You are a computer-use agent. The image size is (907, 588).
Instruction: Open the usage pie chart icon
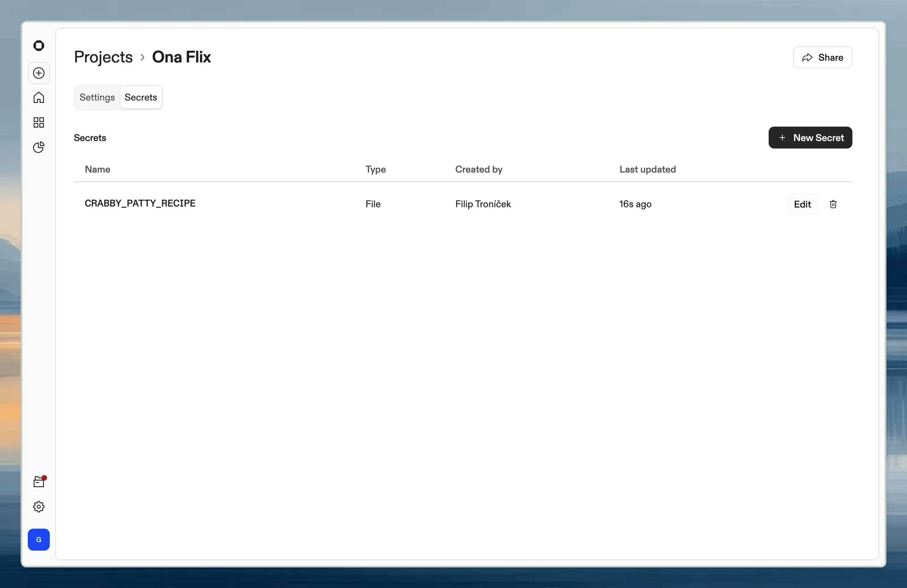(38, 147)
